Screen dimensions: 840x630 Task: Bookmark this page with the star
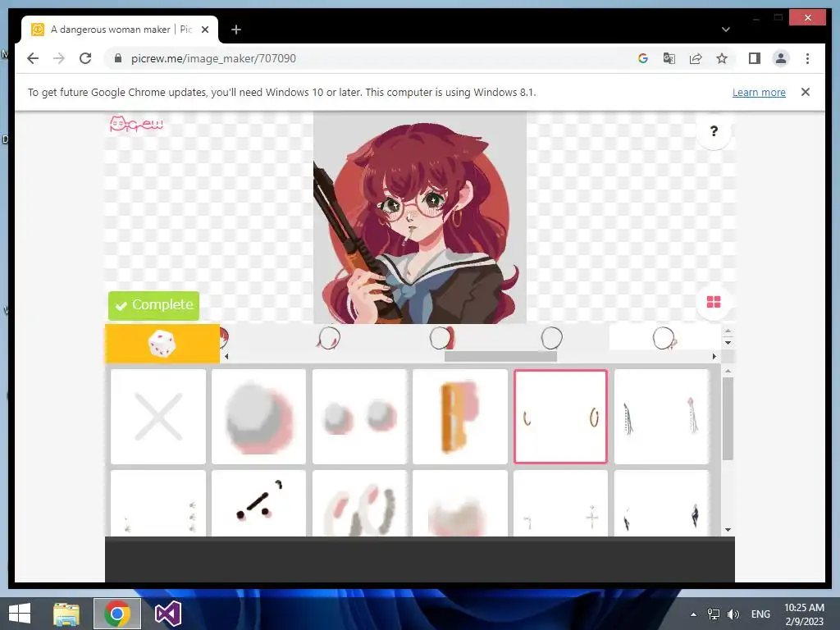pos(722,58)
